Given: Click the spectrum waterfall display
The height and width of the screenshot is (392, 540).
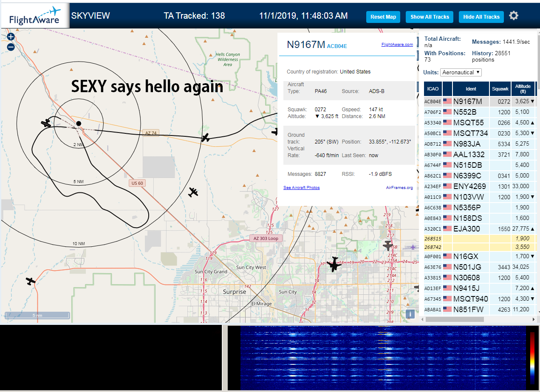Looking at the screenshot, I should point(383,358).
